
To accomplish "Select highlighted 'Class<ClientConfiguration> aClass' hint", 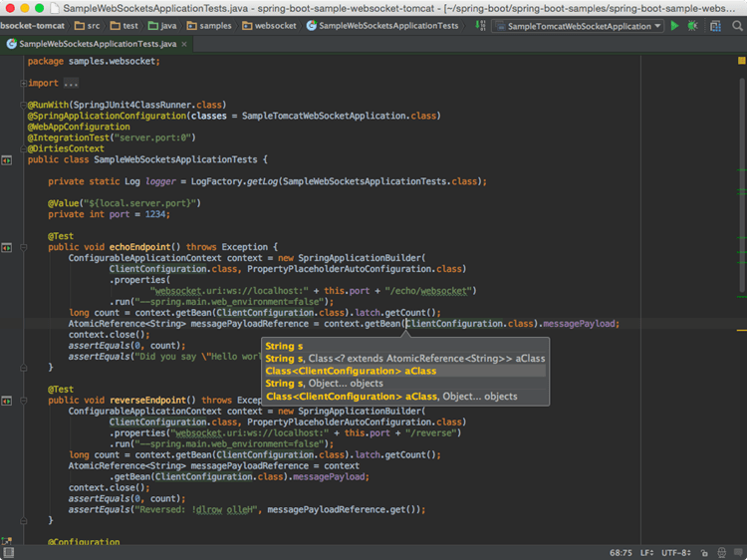I will [405, 372].
